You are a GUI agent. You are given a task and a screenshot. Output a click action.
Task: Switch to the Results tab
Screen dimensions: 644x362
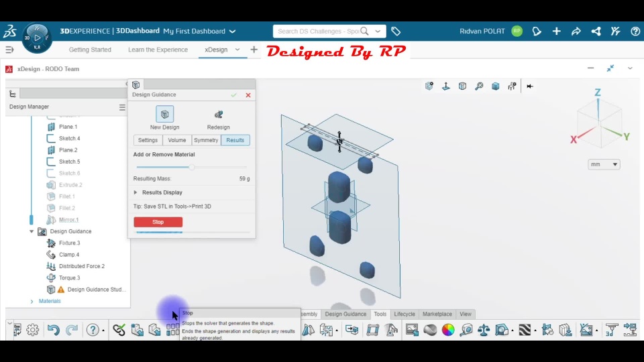[x=235, y=140]
